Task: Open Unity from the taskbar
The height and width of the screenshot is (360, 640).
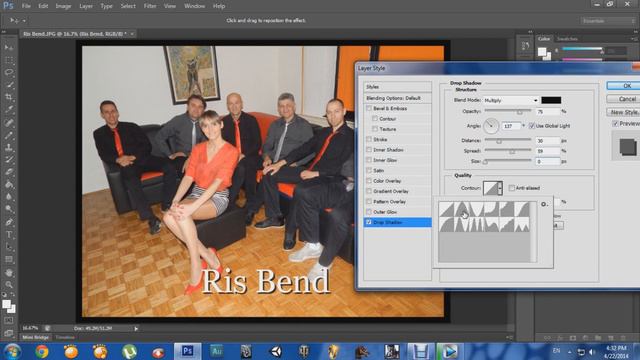Action: (x=275, y=351)
